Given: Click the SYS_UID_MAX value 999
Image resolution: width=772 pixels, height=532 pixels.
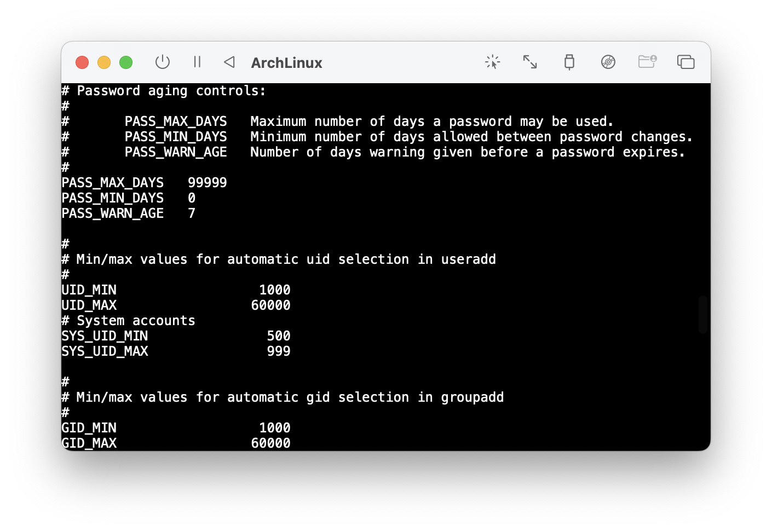Looking at the screenshot, I should tap(278, 351).
